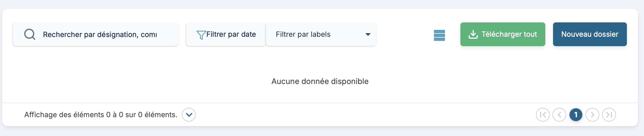Click the Aucune donnée disponible message

coord(320,81)
